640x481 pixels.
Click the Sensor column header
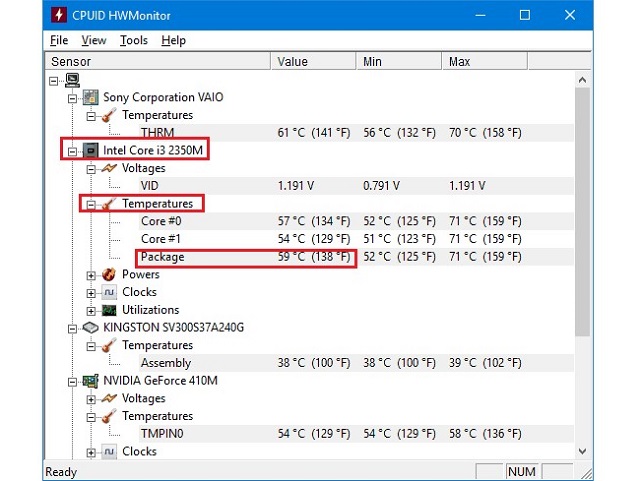tap(158, 62)
